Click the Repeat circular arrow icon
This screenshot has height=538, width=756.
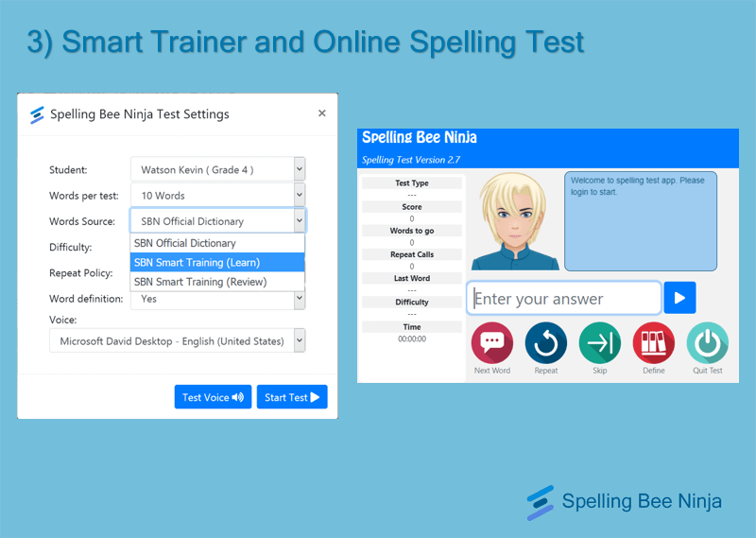(546, 343)
